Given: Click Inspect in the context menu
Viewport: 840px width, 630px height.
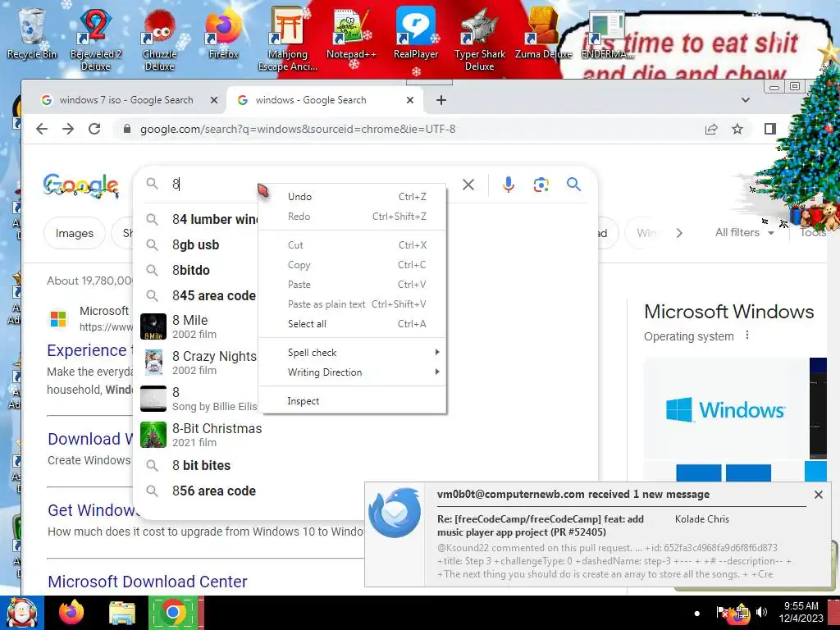Looking at the screenshot, I should 353,400.
